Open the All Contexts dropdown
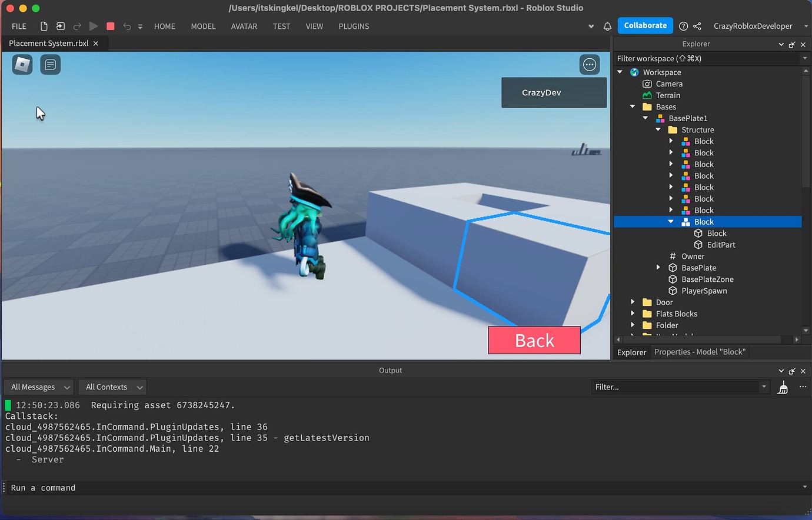Viewport: 812px width, 520px height. (x=112, y=386)
